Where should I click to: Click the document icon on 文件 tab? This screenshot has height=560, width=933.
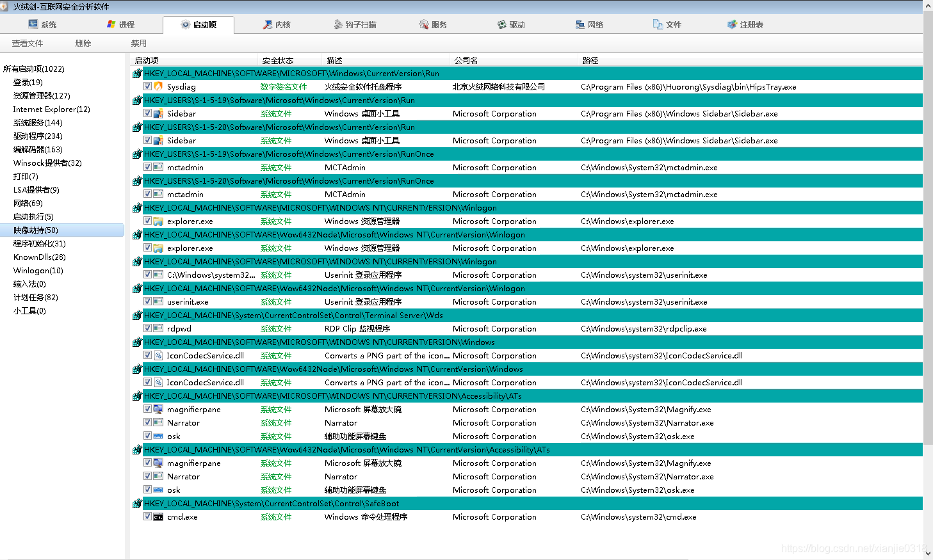point(658,24)
